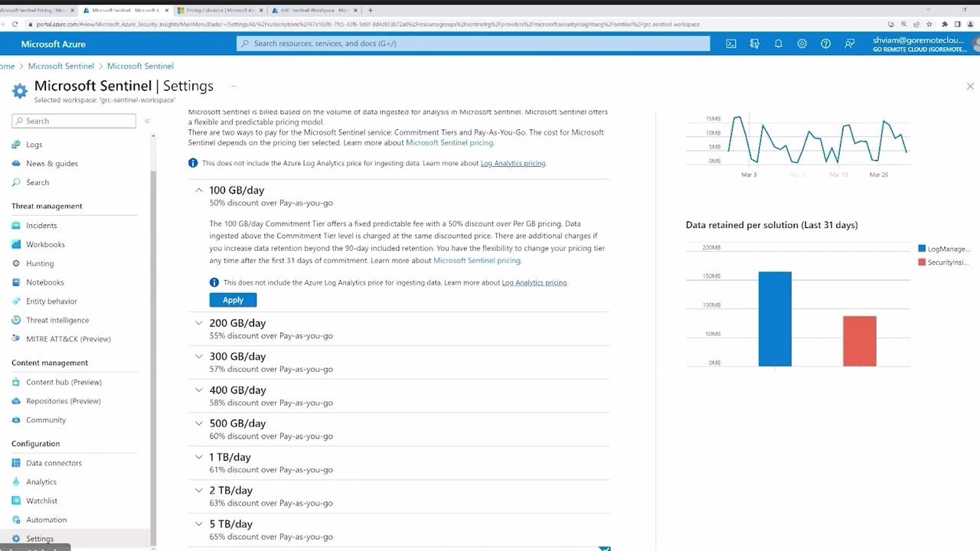Click SecurityInsights red legend swatch
The width and height of the screenshot is (980, 551).
point(922,262)
